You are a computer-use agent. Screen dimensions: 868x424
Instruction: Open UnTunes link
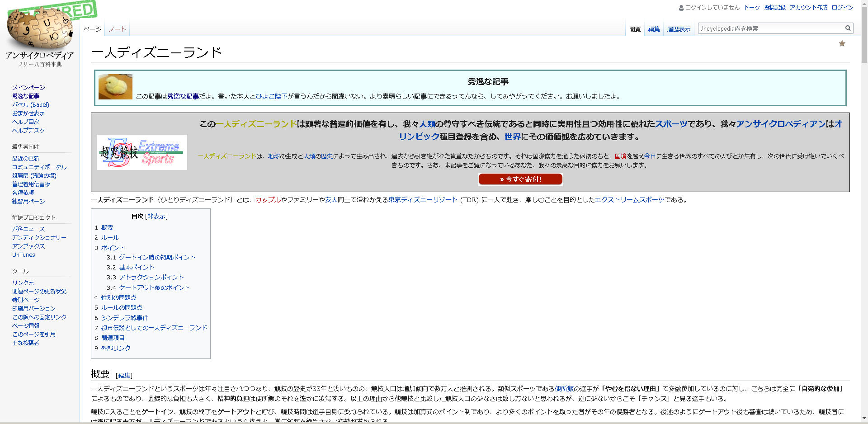24,254
